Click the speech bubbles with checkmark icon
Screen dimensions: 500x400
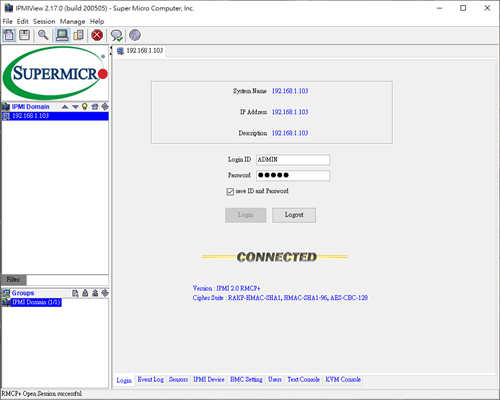click(117, 35)
